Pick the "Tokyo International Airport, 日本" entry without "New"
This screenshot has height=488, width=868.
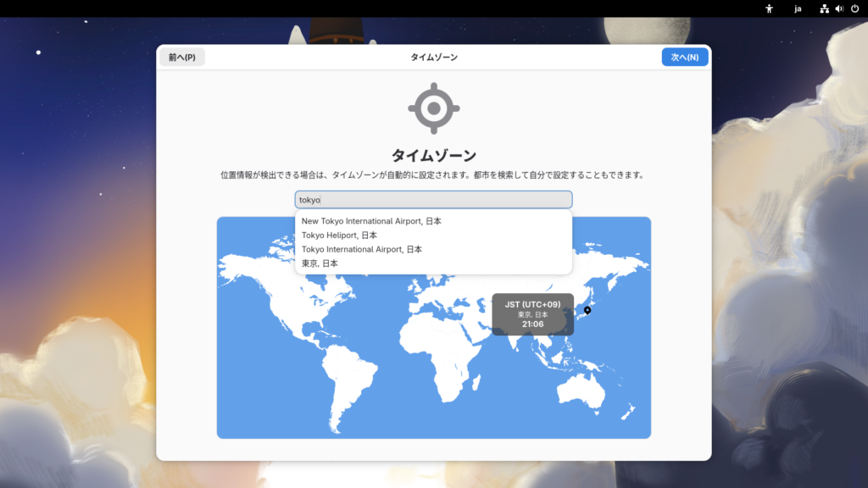362,250
